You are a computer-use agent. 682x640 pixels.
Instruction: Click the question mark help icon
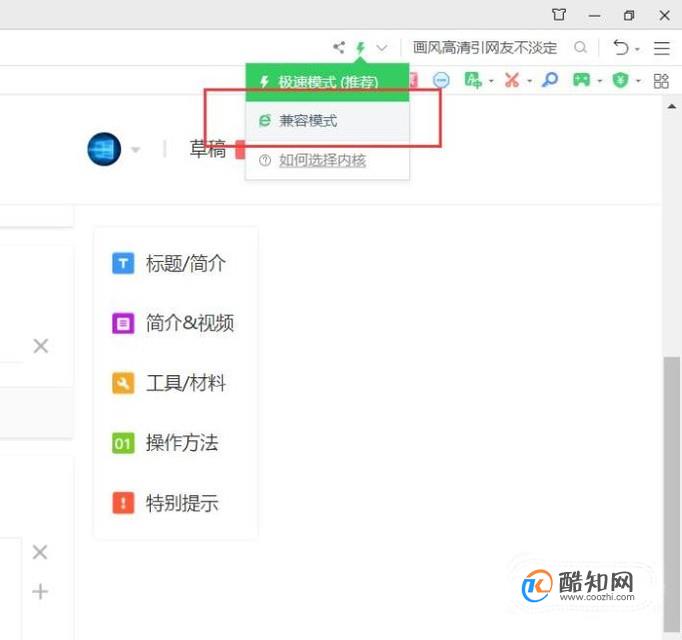click(265, 161)
